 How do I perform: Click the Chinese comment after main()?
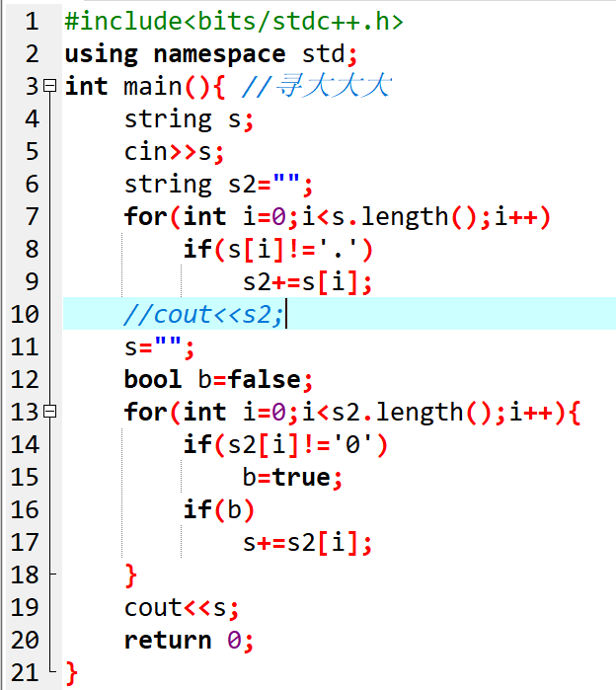pos(316,87)
